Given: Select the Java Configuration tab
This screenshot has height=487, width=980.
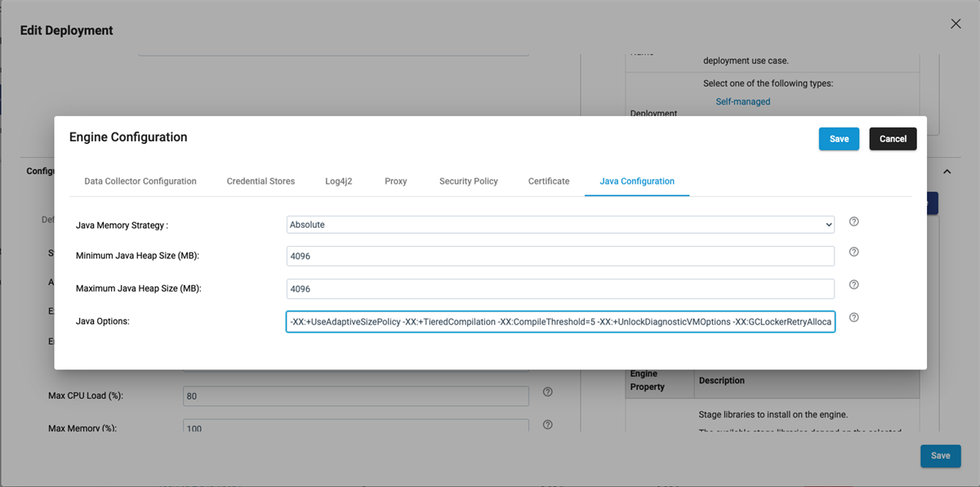Looking at the screenshot, I should [x=637, y=181].
